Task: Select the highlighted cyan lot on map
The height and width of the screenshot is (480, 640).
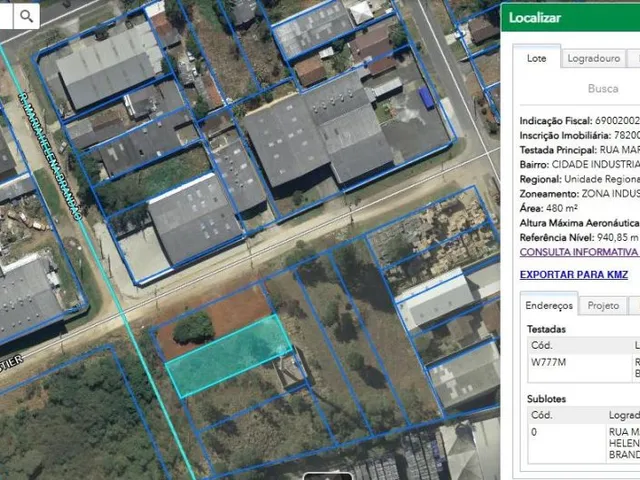Action: pyautogui.click(x=229, y=356)
